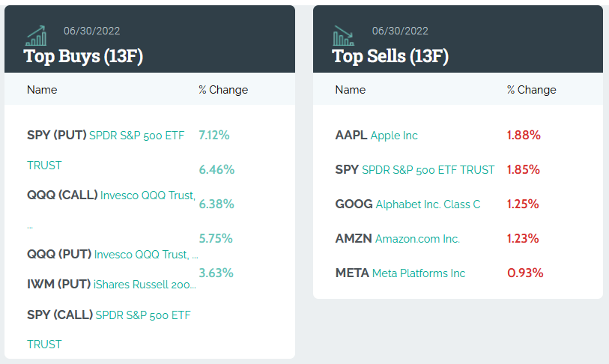Click the 7.12% change value
Image resolution: width=609 pixels, height=364 pixels.
(214, 136)
